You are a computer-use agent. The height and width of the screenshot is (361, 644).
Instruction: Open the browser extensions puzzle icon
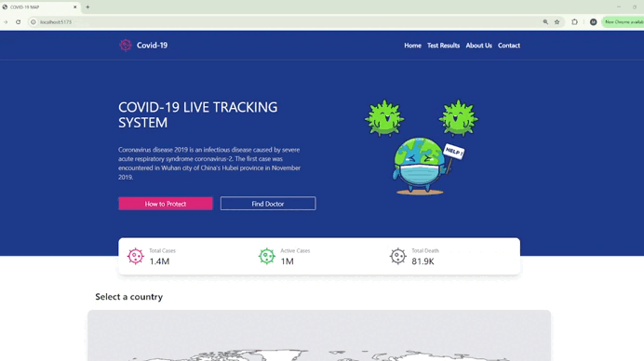tap(574, 22)
